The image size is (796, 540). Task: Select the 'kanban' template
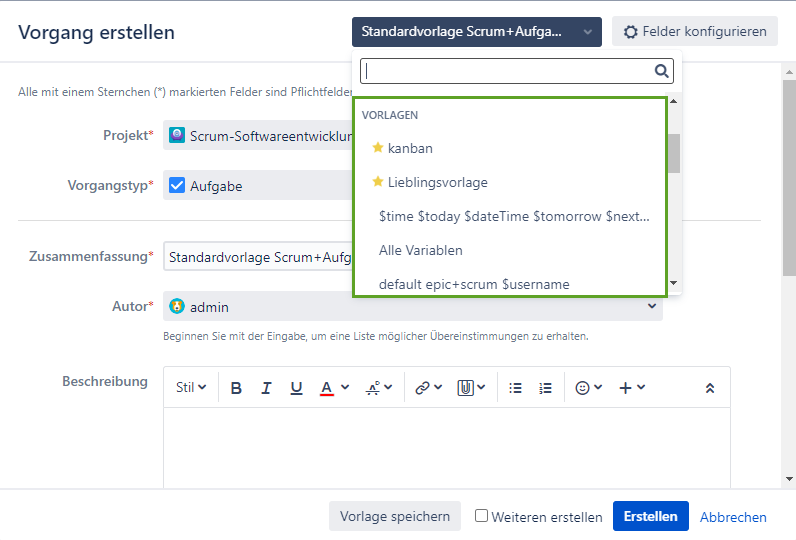[410, 148]
